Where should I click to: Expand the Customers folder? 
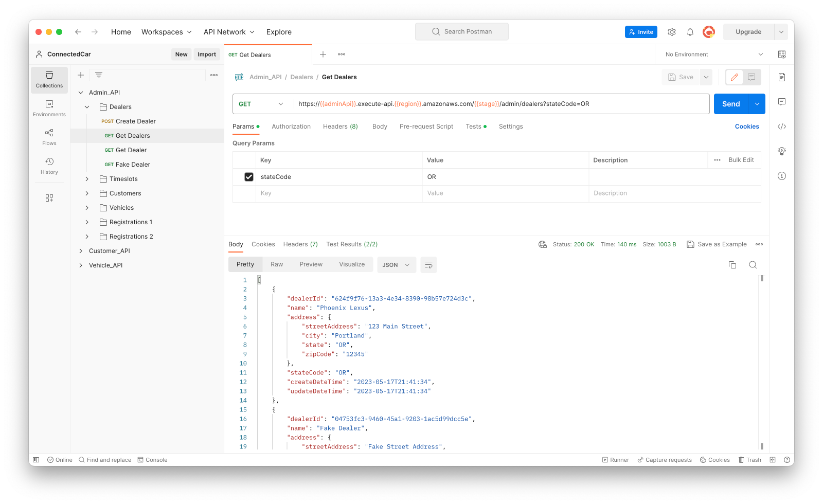[x=87, y=193]
